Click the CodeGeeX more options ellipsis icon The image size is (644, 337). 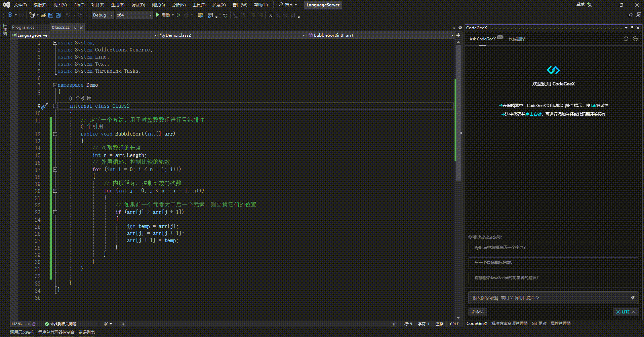click(x=635, y=39)
